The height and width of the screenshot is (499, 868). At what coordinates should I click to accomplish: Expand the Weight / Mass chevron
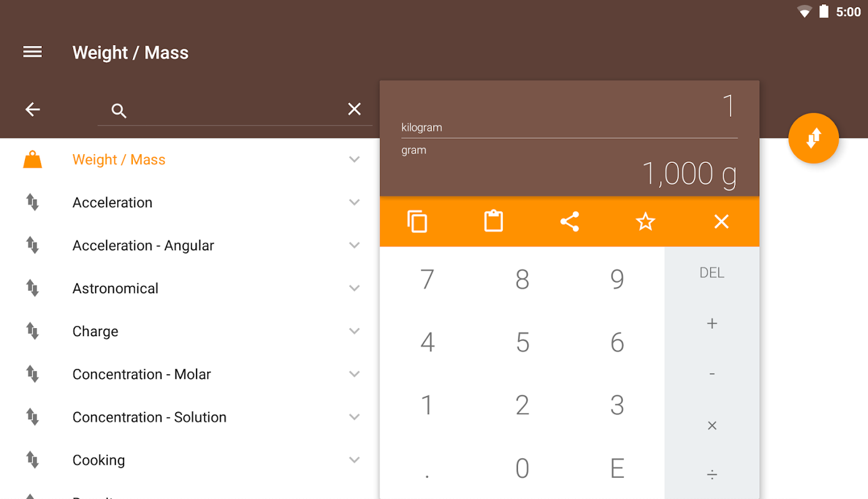(354, 160)
